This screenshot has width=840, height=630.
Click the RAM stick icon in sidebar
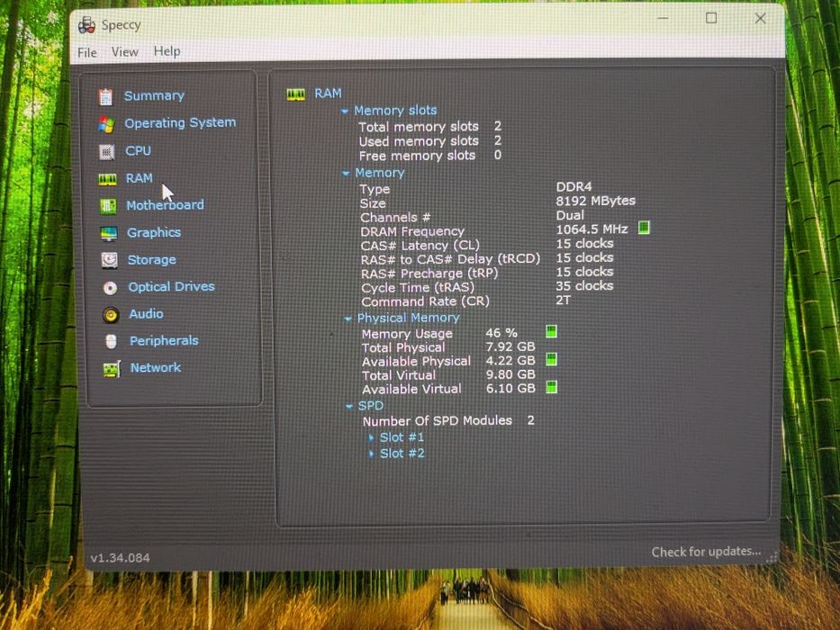[x=107, y=179]
